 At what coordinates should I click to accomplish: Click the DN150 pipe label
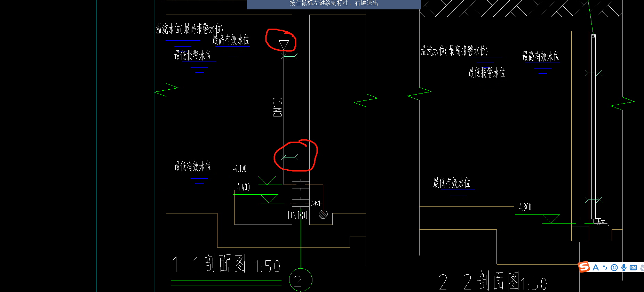tap(277, 107)
